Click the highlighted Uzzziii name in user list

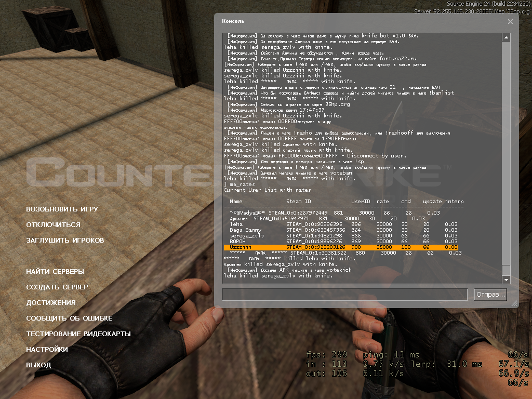[241, 247]
